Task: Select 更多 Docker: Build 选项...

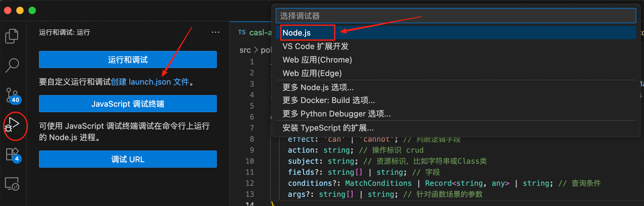Action: tap(456, 100)
